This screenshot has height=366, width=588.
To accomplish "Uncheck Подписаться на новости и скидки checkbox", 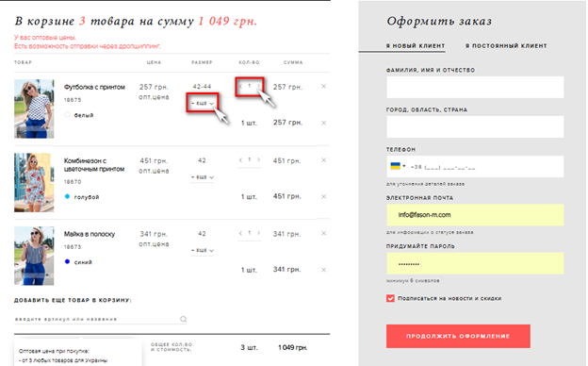I will pyautogui.click(x=390, y=298).
